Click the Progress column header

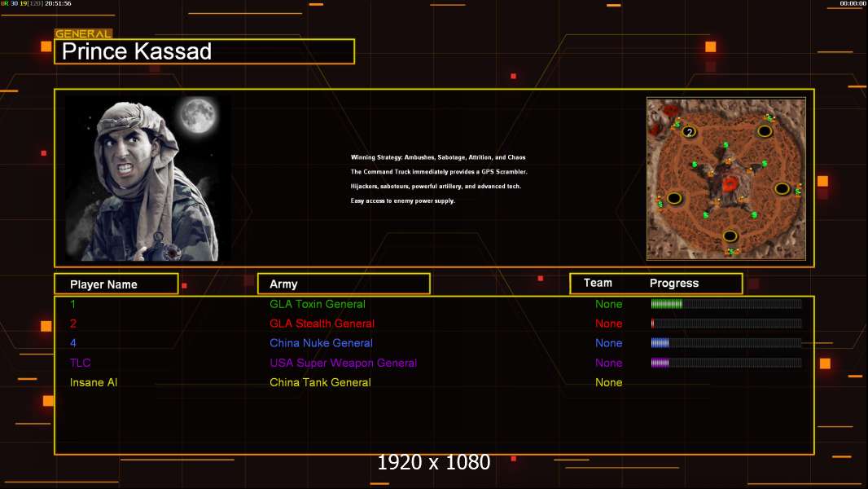pos(674,284)
